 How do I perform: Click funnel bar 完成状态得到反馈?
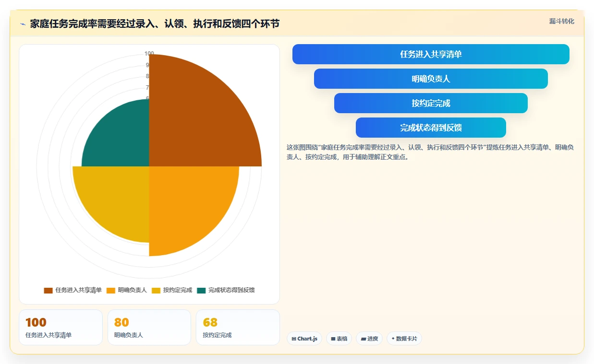click(431, 128)
